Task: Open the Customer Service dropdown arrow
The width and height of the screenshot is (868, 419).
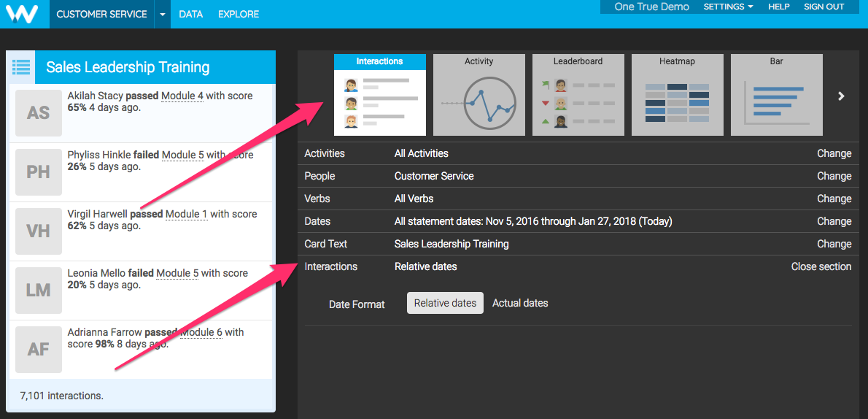Action: [x=162, y=14]
